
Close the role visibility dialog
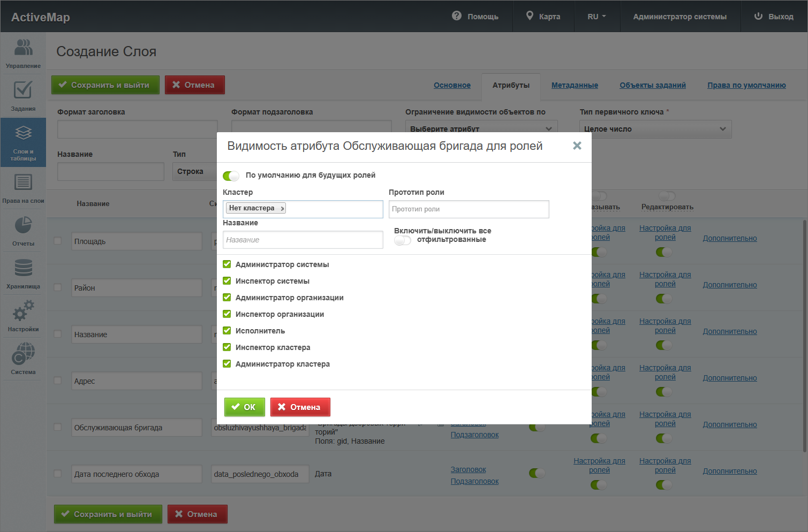[x=577, y=146]
